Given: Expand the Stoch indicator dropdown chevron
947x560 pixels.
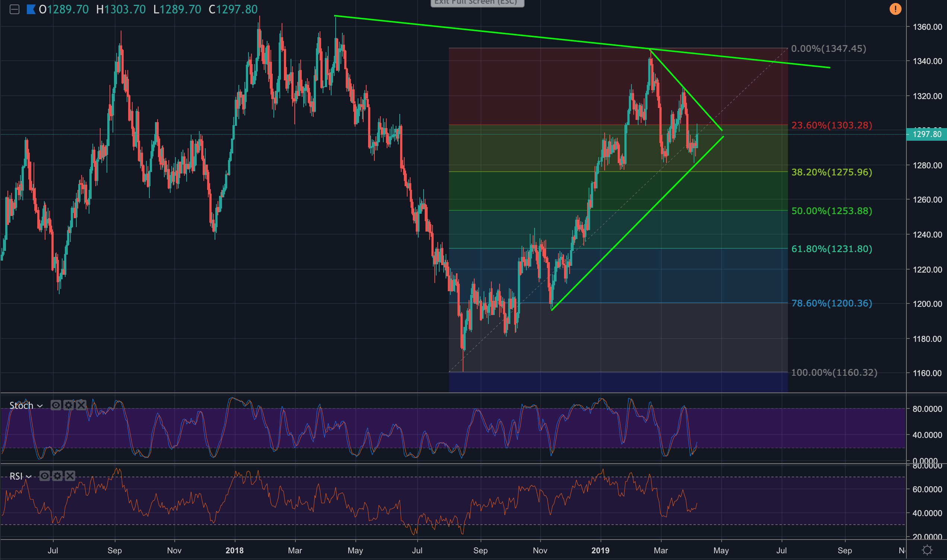Looking at the screenshot, I should 39,406.
